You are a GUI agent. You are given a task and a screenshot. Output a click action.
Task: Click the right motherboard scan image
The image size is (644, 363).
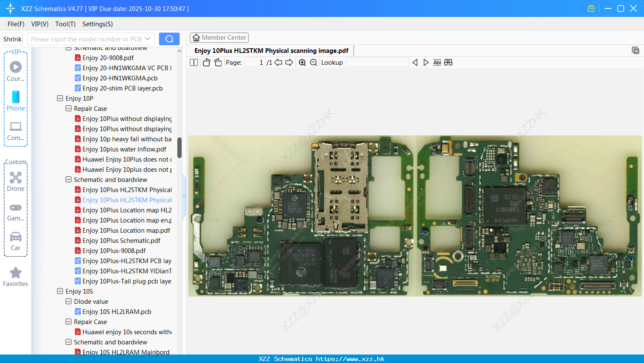coord(529,216)
